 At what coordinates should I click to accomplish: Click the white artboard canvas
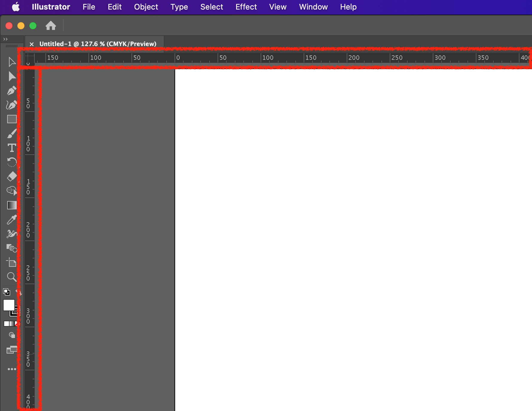tap(353, 240)
